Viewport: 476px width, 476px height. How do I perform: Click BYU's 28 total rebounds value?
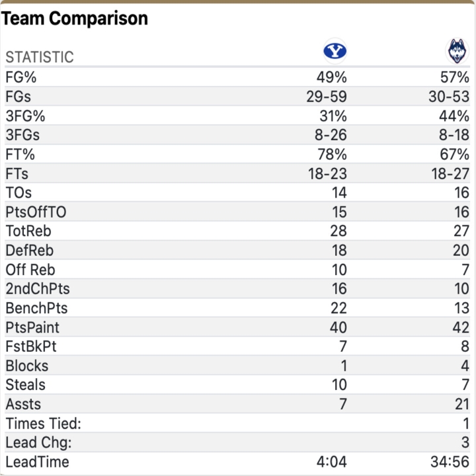tap(337, 231)
